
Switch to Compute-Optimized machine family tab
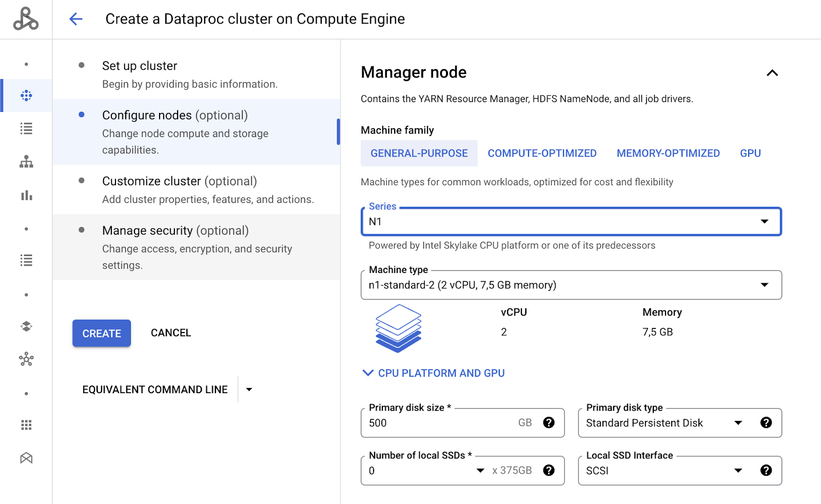point(542,153)
